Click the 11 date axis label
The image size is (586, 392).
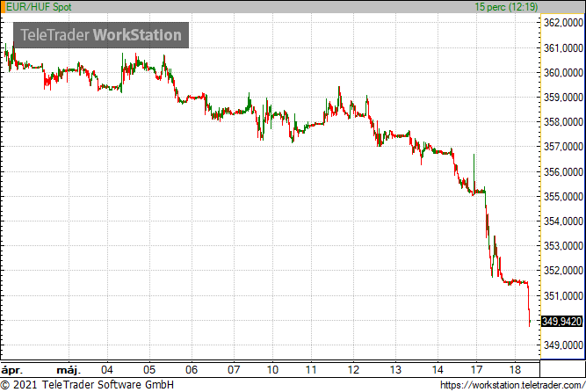[x=311, y=370]
